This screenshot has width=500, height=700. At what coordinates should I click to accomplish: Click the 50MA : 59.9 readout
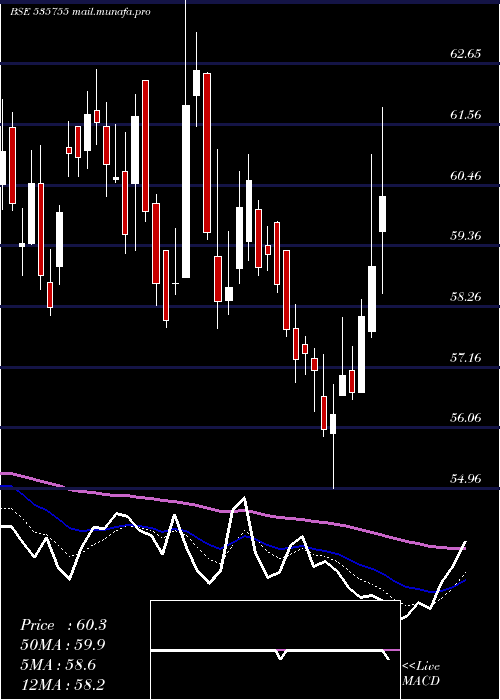(63, 645)
